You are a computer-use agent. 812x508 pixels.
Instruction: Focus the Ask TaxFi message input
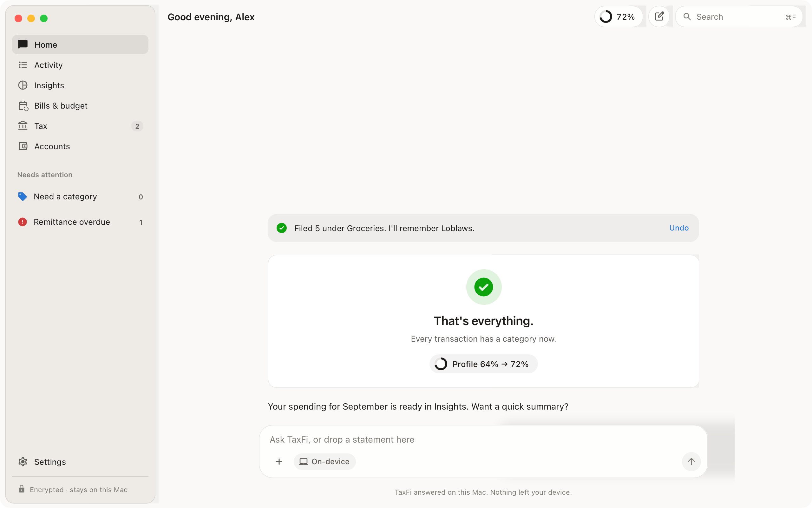click(x=483, y=439)
